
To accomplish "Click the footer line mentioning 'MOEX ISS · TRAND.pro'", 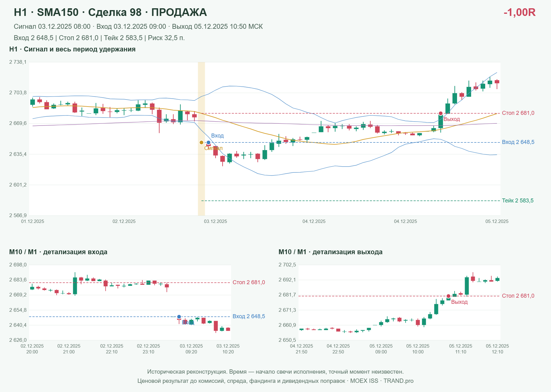I will [275, 381].
